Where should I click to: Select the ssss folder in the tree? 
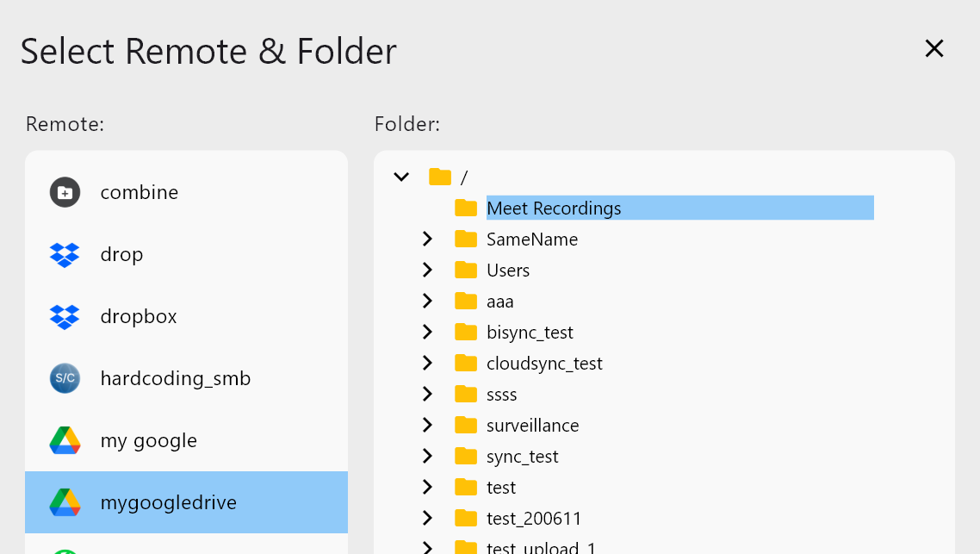pos(501,394)
